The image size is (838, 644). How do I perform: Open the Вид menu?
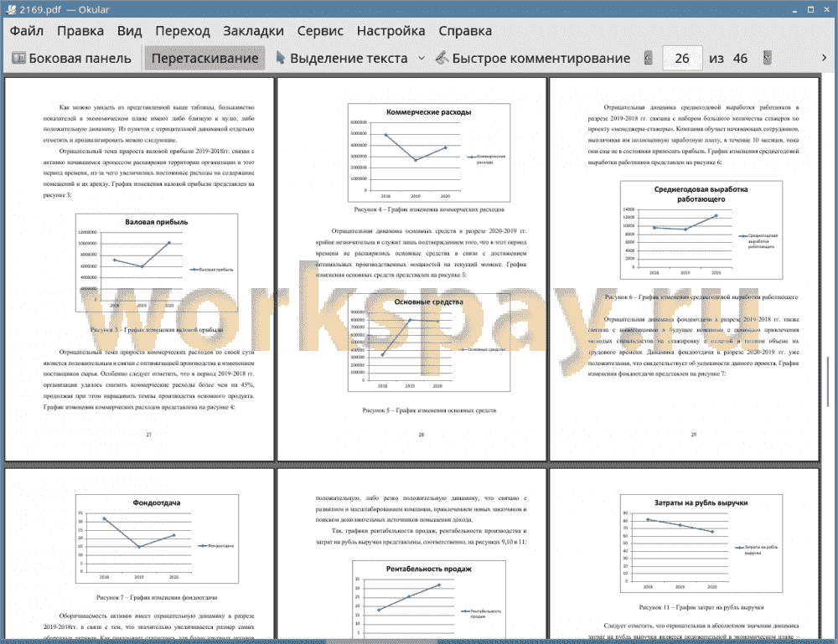[x=129, y=31]
